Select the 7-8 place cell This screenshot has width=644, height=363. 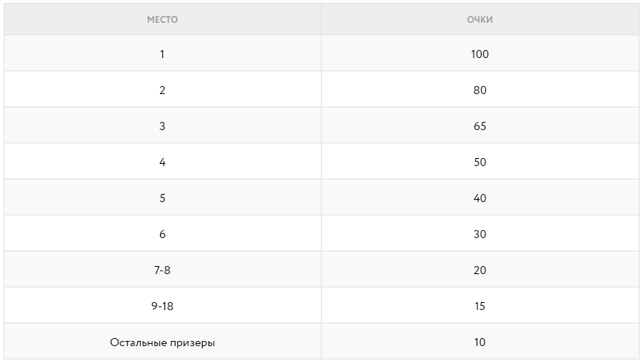[162, 270]
